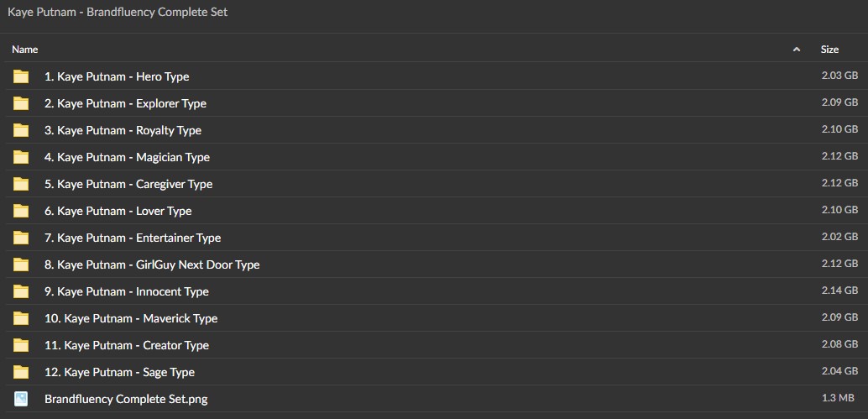
Task: Click the Brandfluency Complete Set.png image icon
Action: tap(21, 399)
